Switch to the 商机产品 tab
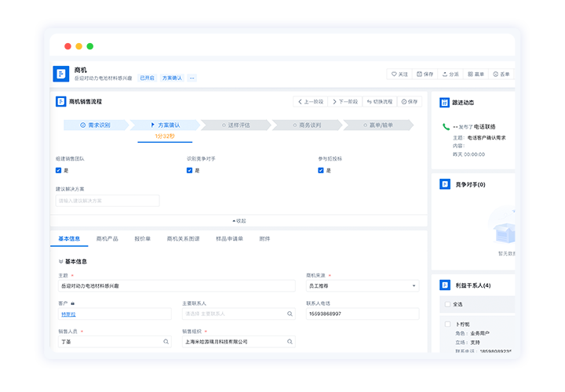Screen dimensions: 565x392 [x=107, y=238]
